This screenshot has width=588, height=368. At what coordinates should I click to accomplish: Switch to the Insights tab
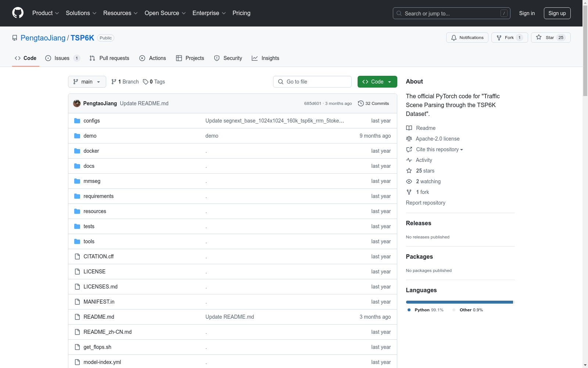pos(265,58)
